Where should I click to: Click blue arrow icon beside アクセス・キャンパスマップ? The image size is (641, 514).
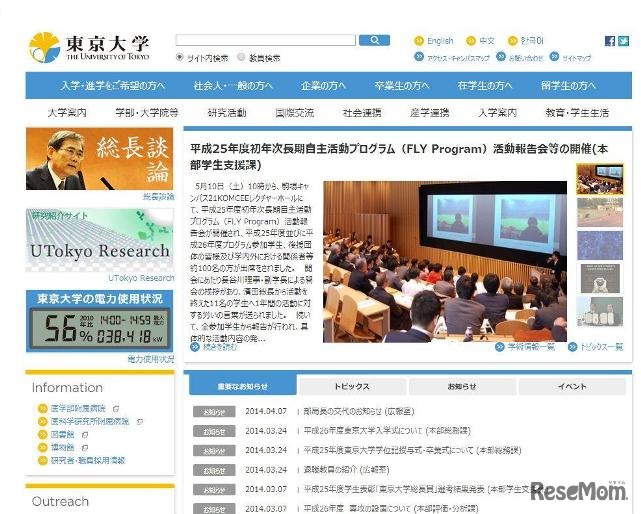(x=419, y=57)
